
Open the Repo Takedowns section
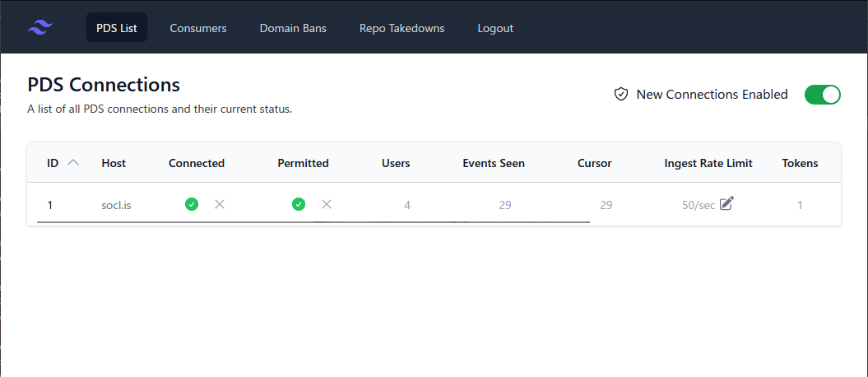click(402, 28)
